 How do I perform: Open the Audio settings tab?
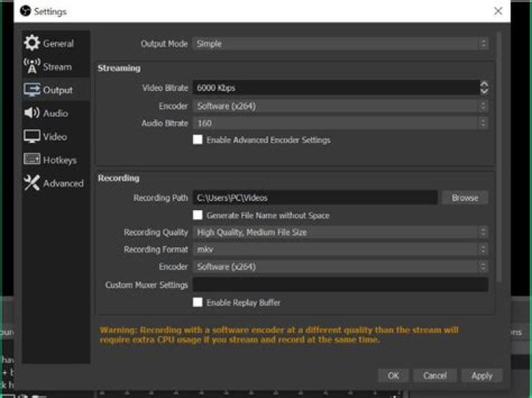click(56, 112)
